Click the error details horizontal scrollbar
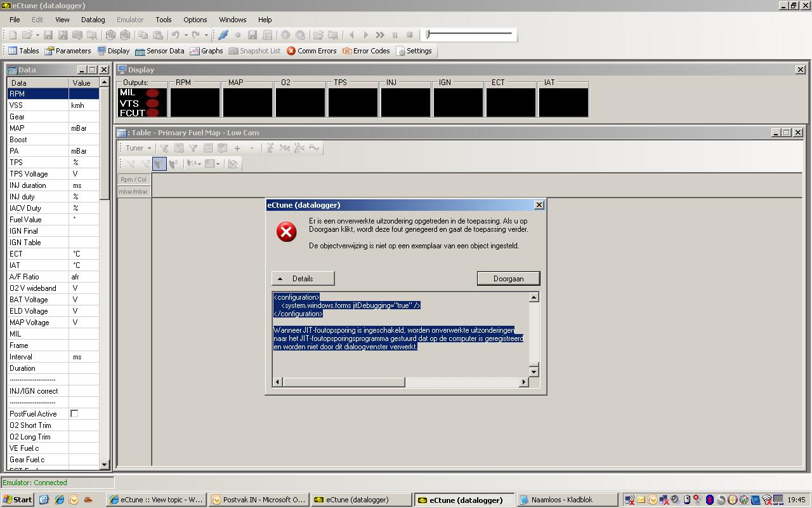 [344, 382]
